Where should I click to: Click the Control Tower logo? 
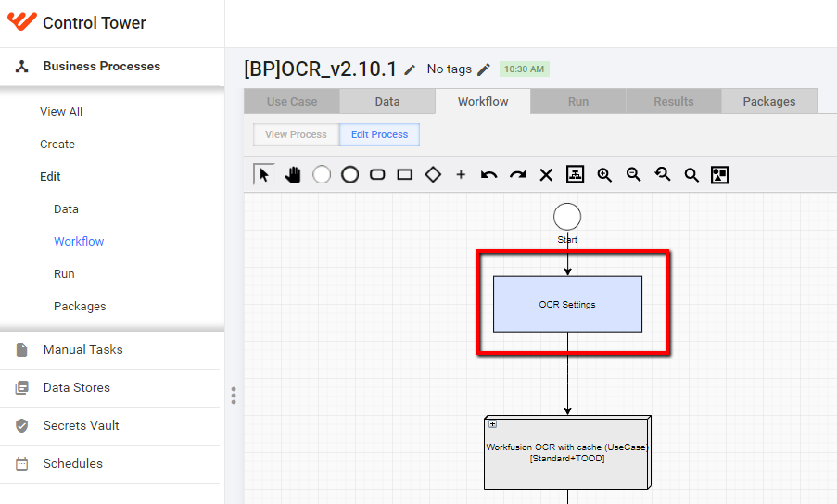(x=22, y=21)
